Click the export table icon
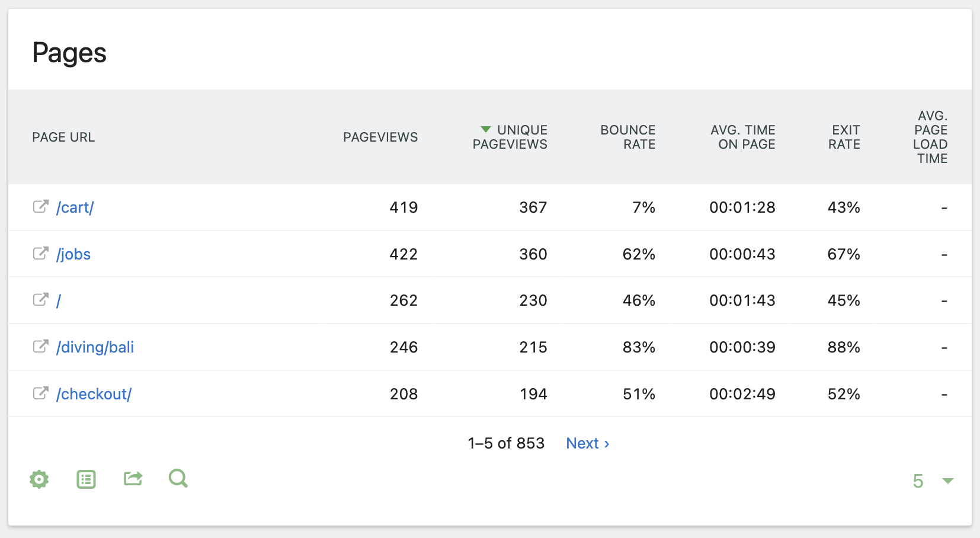The width and height of the screenshot is (980, 538). coord(132,479)
